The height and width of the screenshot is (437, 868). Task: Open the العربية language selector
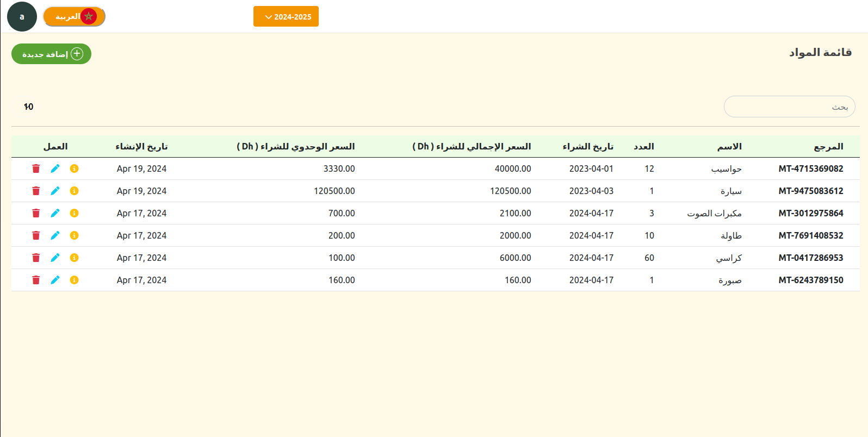point(74,16)
